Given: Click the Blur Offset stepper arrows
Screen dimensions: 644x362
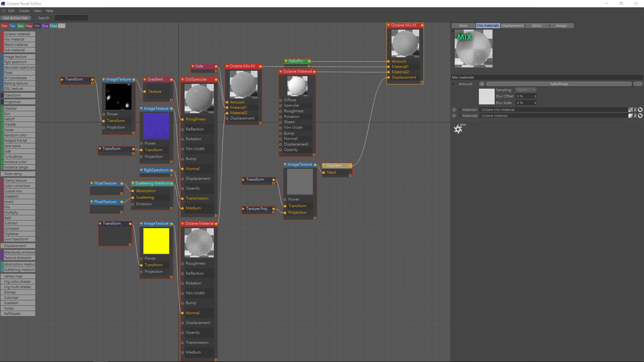Looking at the screenshot, I should [x=535, y=97].
